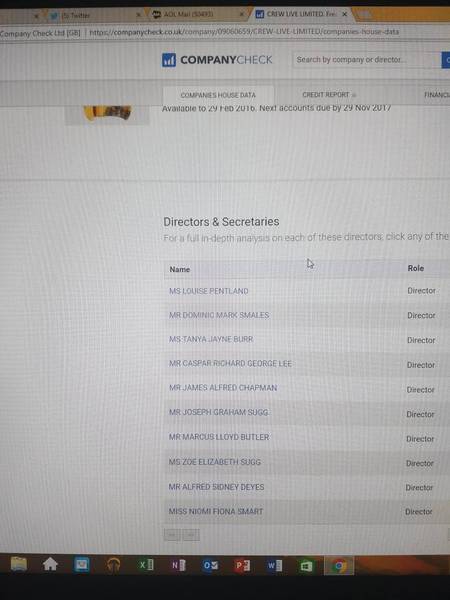Open the home icon in taskbar
450x600 pixels.
(x=50, y=564)
